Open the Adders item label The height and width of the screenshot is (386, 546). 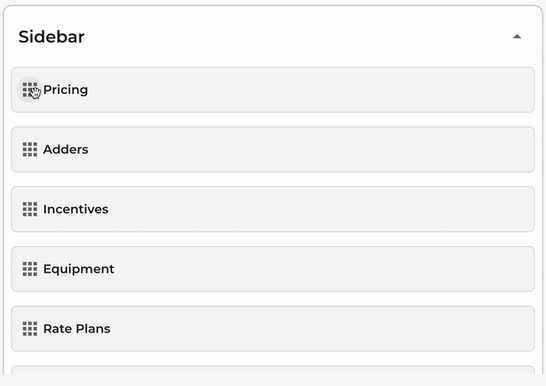click(65, 150)
